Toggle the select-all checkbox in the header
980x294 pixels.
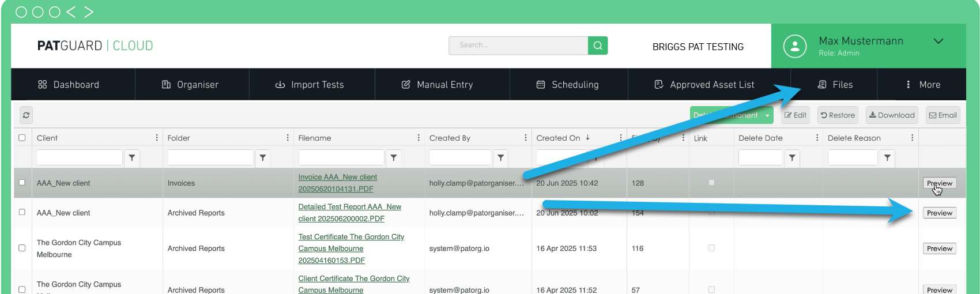click(22, 138)
